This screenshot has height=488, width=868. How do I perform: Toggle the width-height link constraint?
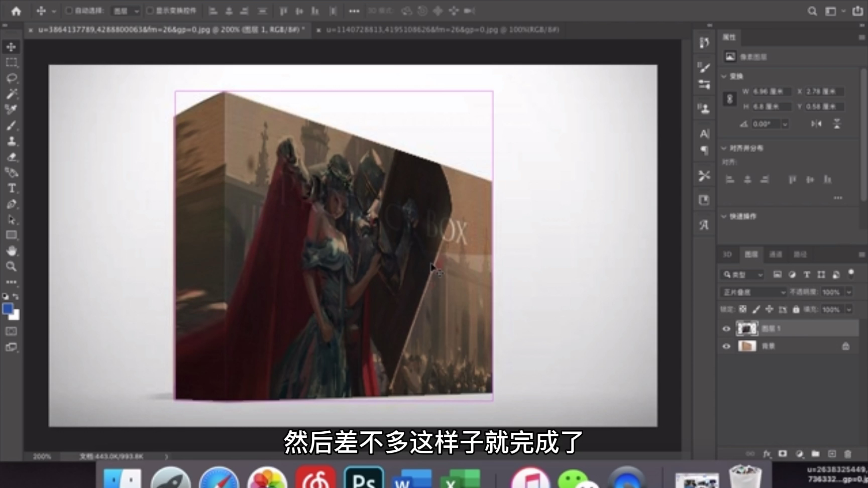(730, 99)
